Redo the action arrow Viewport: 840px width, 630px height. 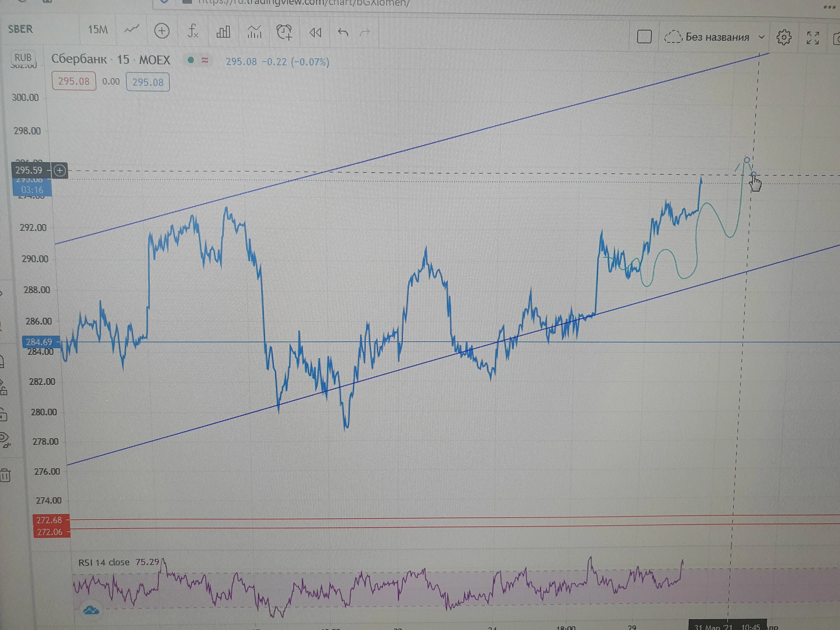365,33
